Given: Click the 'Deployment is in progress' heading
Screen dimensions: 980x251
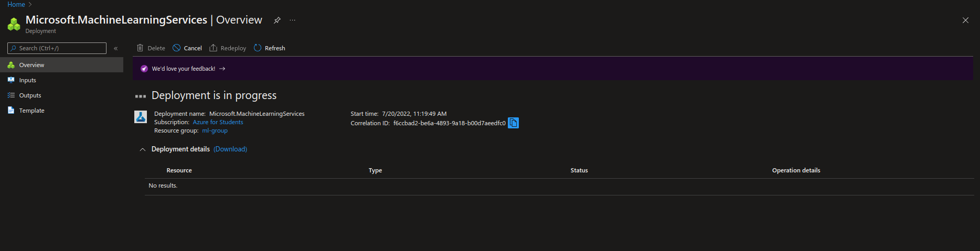Looking at the screenshot, I should pyautogui.click(x=214, y=95).
